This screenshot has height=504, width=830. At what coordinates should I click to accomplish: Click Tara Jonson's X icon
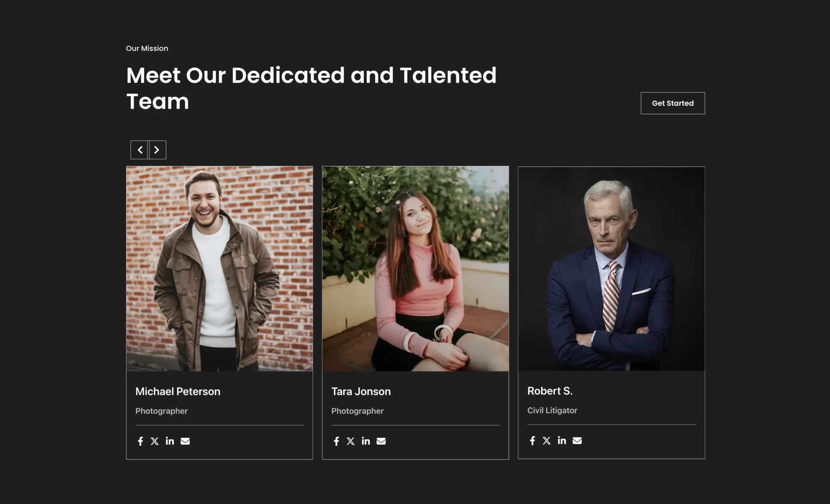pyautogui.click(x=350, y=441)
